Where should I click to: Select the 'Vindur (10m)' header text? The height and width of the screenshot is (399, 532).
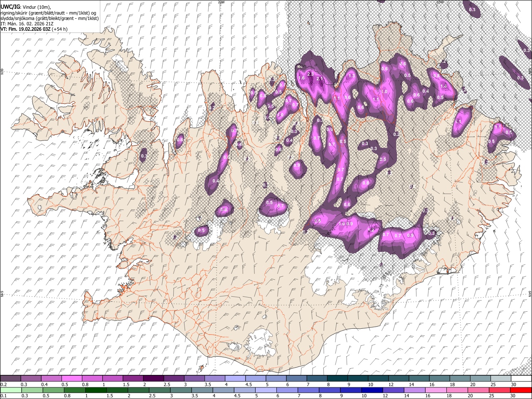click(37, 7)
